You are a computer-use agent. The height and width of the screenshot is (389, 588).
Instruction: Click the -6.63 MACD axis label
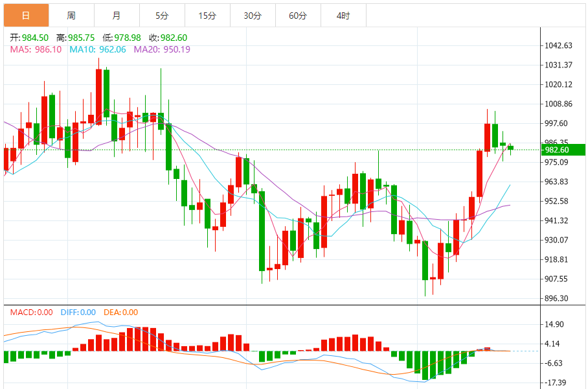553,363
